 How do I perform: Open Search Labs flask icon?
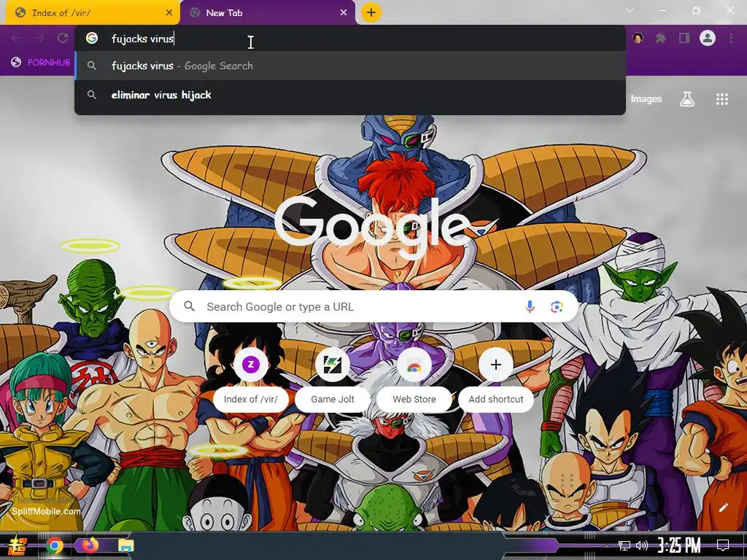point(687,99)
